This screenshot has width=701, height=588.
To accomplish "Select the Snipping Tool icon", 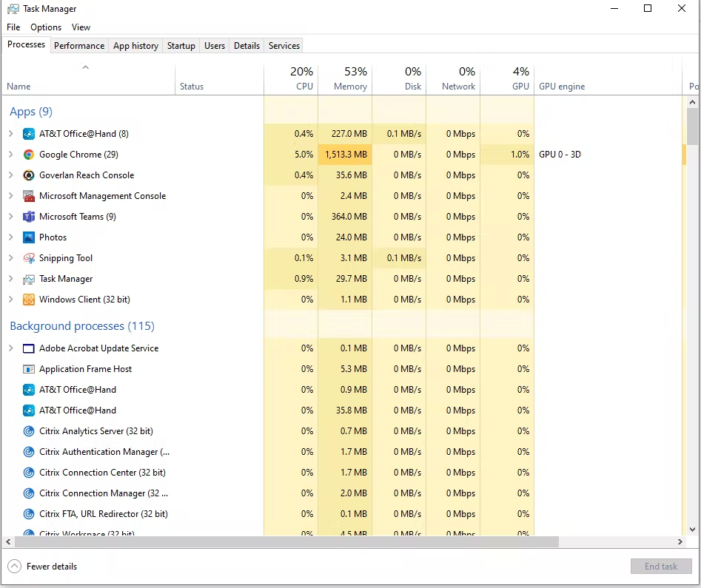I will 29,258.
